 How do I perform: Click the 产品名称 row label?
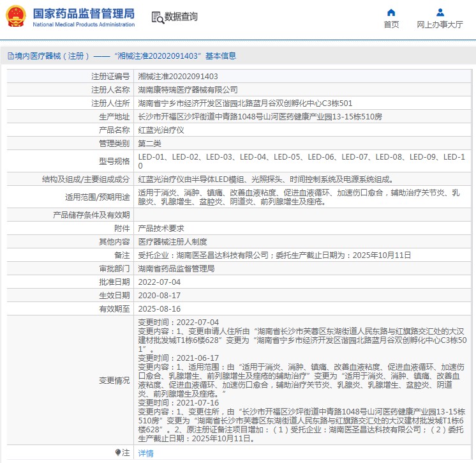(114, 130)
